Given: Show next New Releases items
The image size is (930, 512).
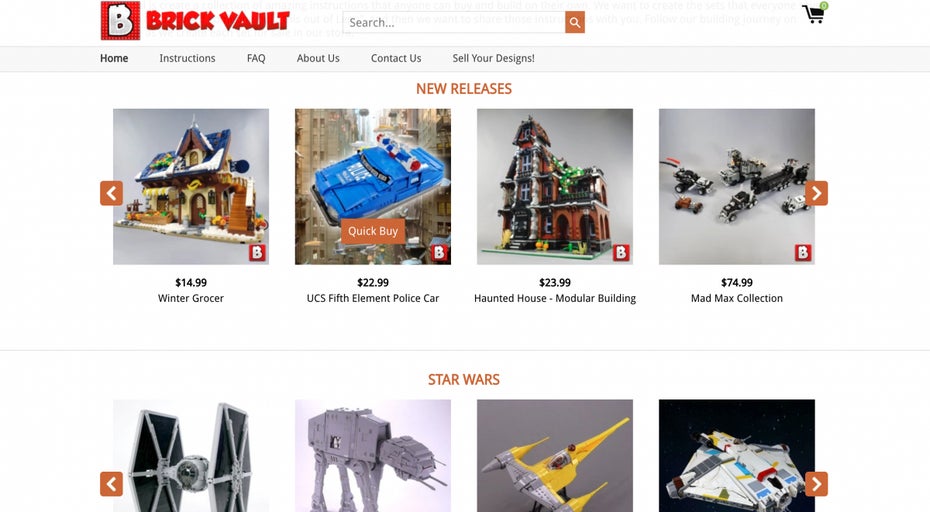Looking at the screenshot, I should [816, 193].
